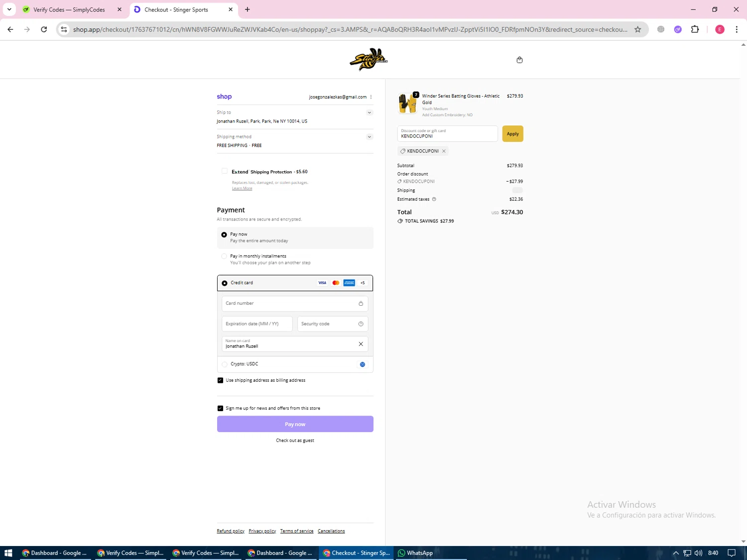
Task: Open a new browser tab
Action: pyautogui.click(x=248, y=9)
